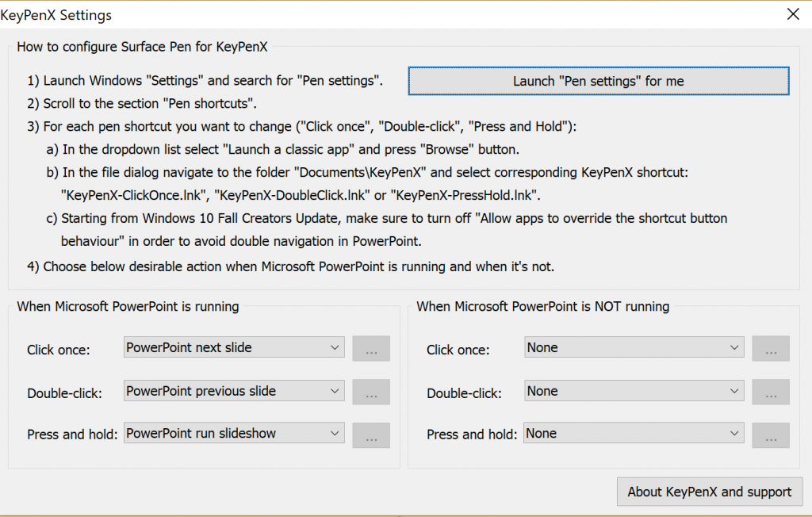The image size is (812, 517).
Task: Click the step 4 "Choose below desirable action" text
Action: tap(290, 266)
